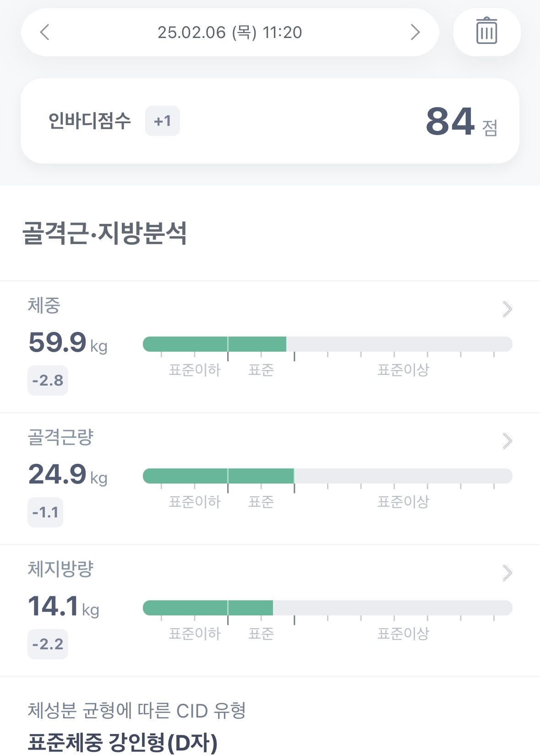
Task: Click the 체지방량 progress bar
Action: click(x=327, y=608)
